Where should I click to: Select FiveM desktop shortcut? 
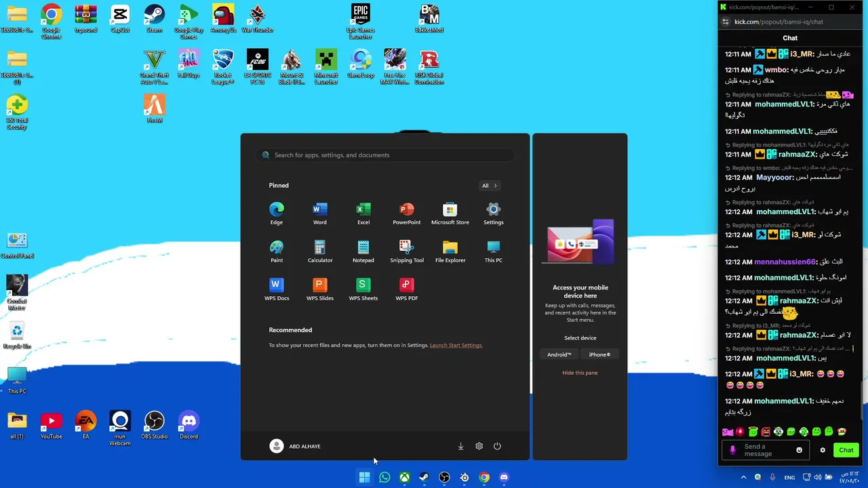pyautogui.click(x=155, y=108)
